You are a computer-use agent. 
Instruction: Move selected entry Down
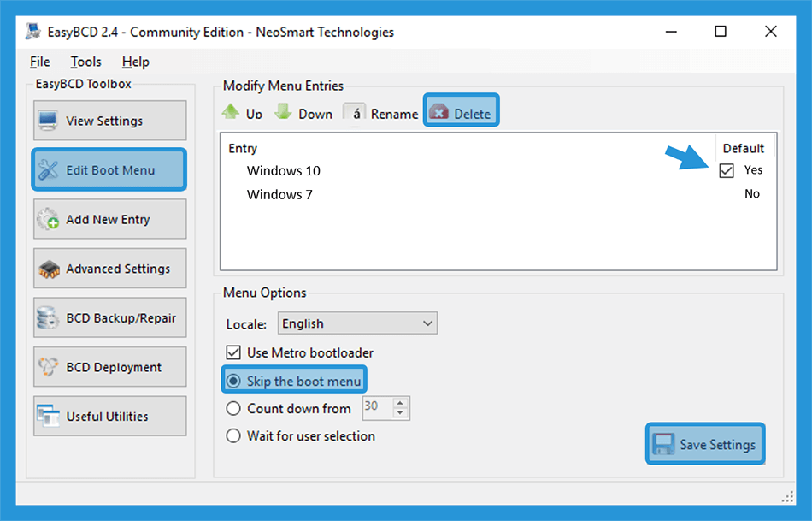303,113
